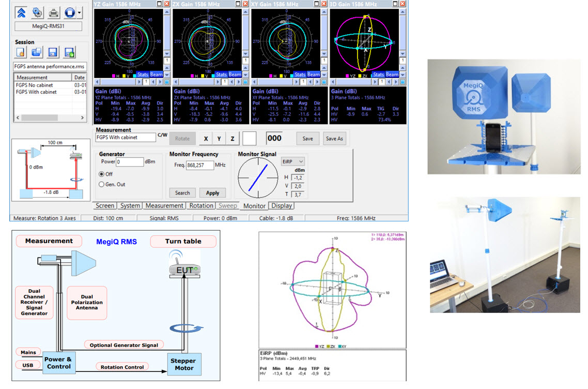Click the Apply frequency button
The width and height of the screenshot is (588, 389).
212,193
